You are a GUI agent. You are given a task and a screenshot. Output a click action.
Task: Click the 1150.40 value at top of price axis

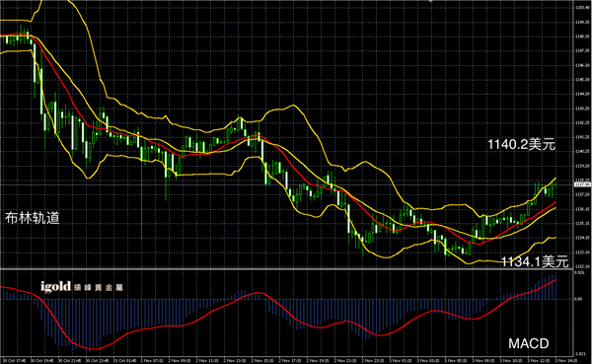tap(582, 7)
